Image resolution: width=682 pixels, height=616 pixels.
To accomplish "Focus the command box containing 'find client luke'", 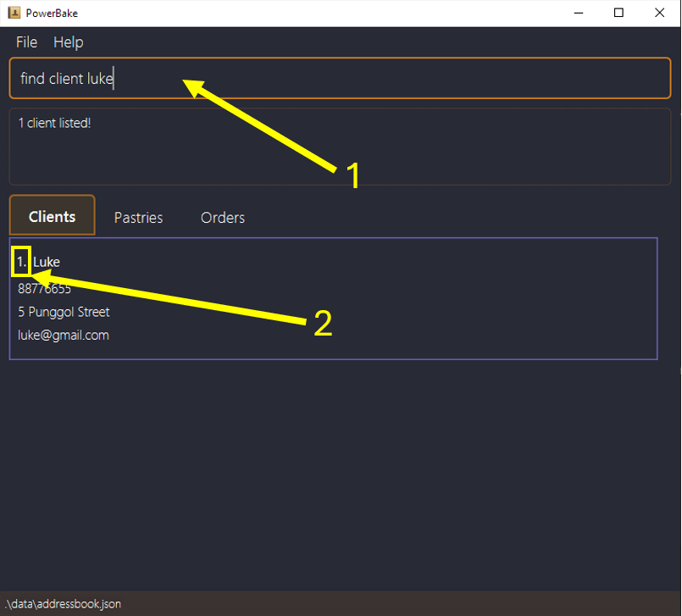I will pyautogui.click(x=339, y=79).
